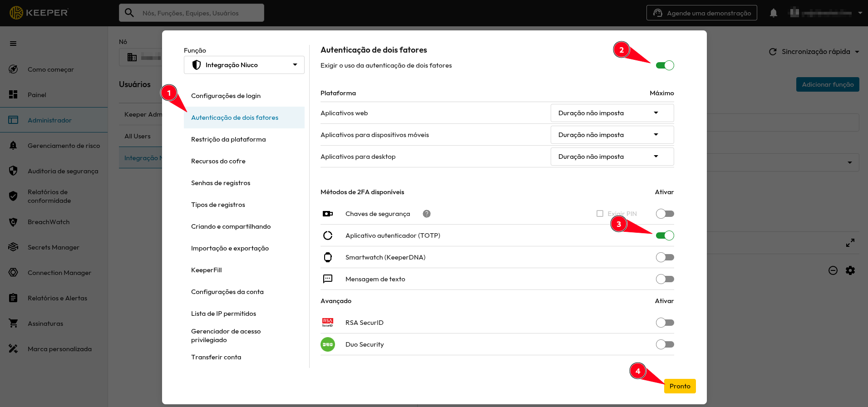
Task: Open Tipos de registros section
Action: point(244,205)
